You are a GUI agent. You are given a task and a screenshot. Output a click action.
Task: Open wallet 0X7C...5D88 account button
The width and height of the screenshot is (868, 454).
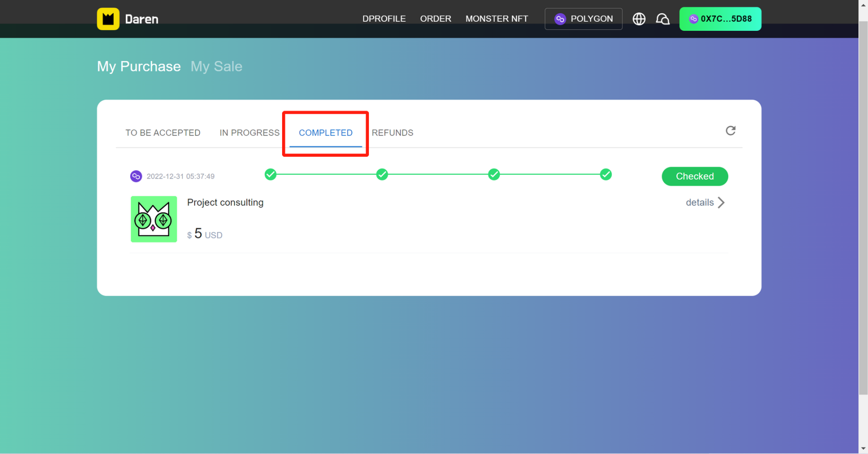click(720, 19)
